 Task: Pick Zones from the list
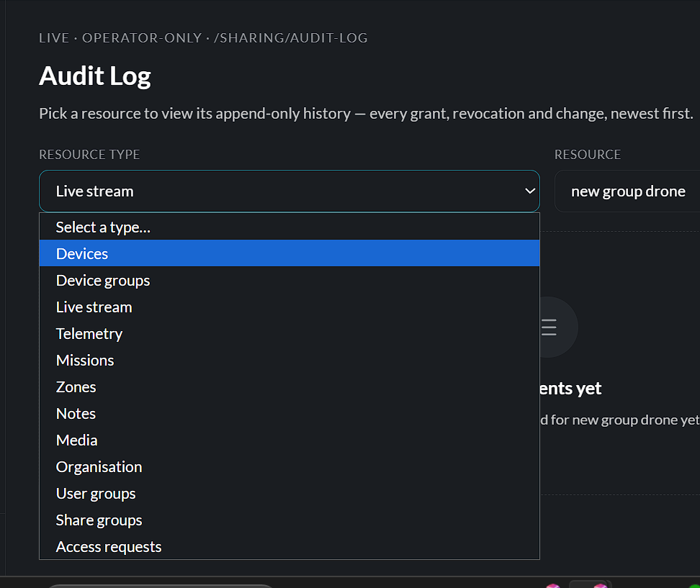pyautogui.click(x=290, y=386)
